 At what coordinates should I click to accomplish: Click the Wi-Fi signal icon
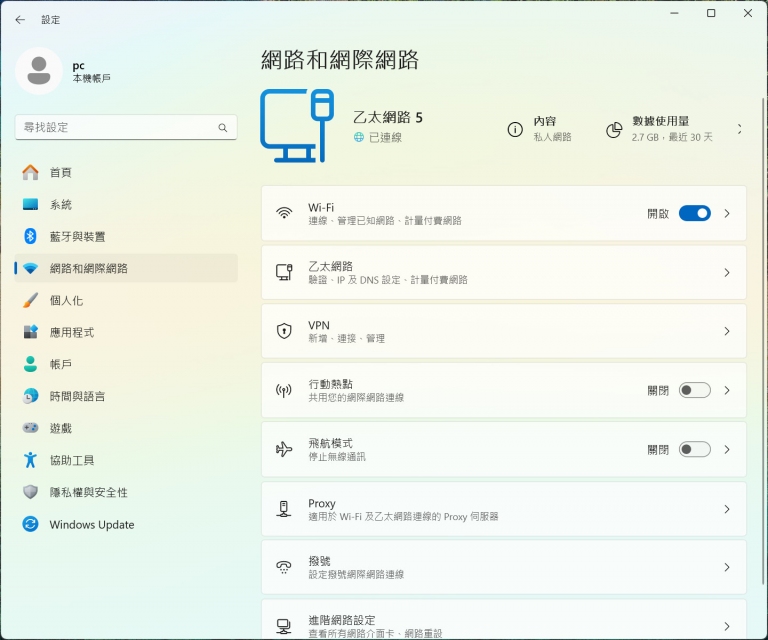(284, 213)
